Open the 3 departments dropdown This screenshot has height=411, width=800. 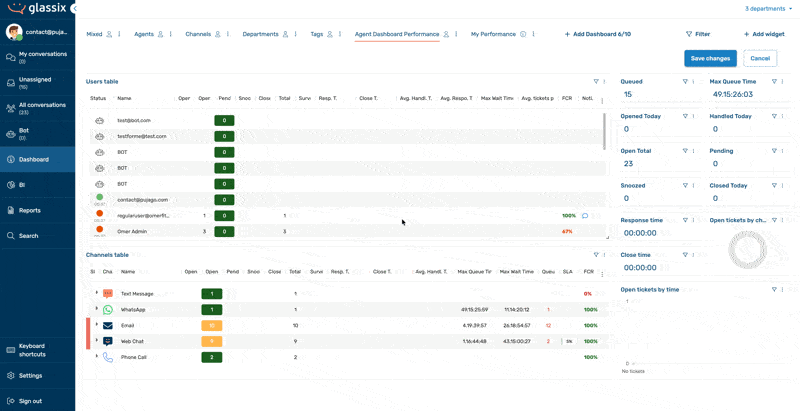click(768, 9)
